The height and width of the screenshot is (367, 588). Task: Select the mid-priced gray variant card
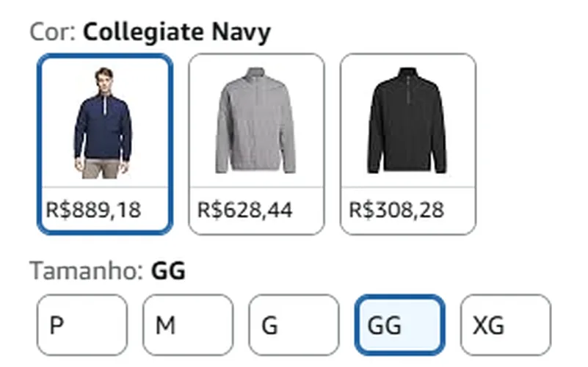tap(256, 144)
